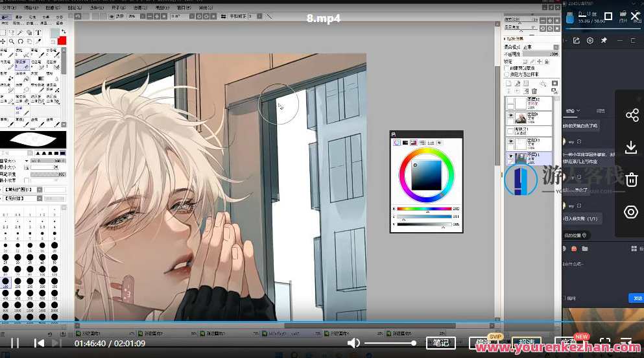Click the trash delete icon in the side panel
This screenshot has height=358, width=644.
click(x=631, y=180)
